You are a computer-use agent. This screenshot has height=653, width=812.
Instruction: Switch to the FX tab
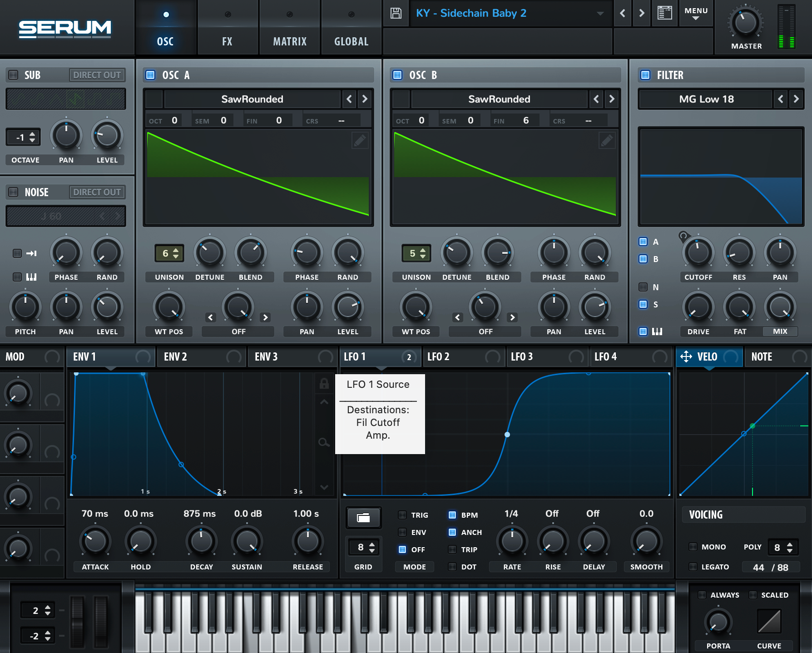[228, 28]
